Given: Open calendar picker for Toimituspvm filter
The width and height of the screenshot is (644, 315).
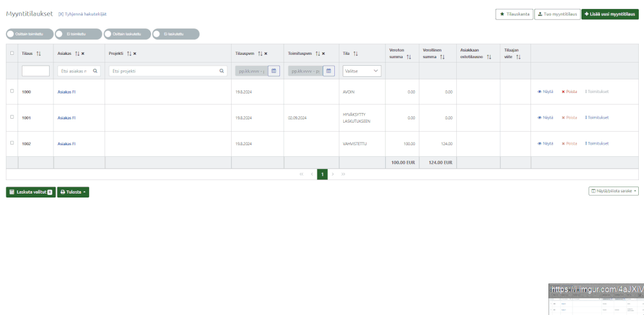Looking at the screenshot, I should [x=328, y=71].
